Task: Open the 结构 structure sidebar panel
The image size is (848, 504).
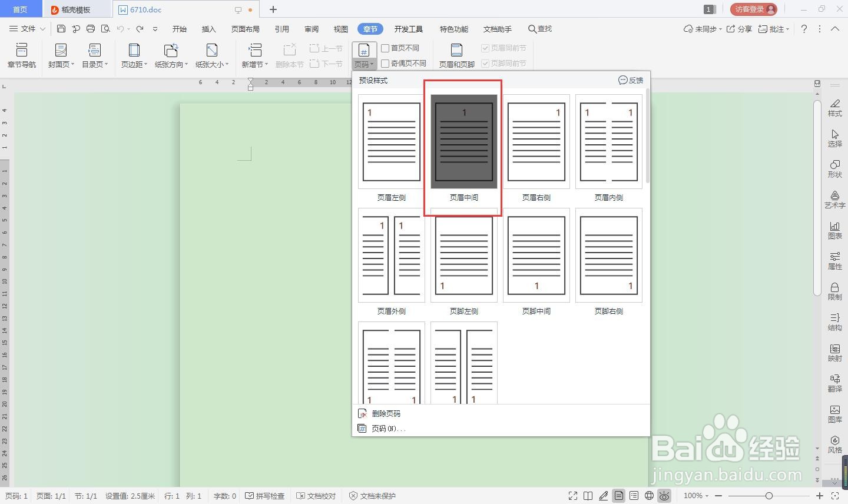Action: click(x=834, y=321)
